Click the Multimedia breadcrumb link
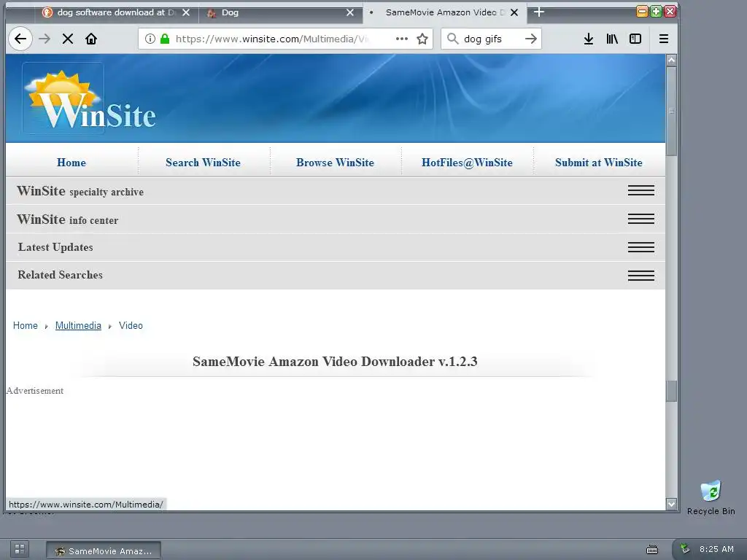 78,325
